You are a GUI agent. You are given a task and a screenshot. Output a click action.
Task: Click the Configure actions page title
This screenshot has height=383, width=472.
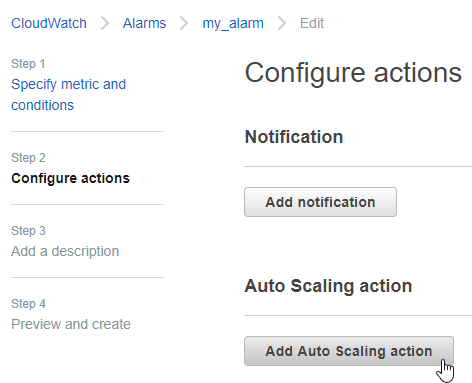353,73
